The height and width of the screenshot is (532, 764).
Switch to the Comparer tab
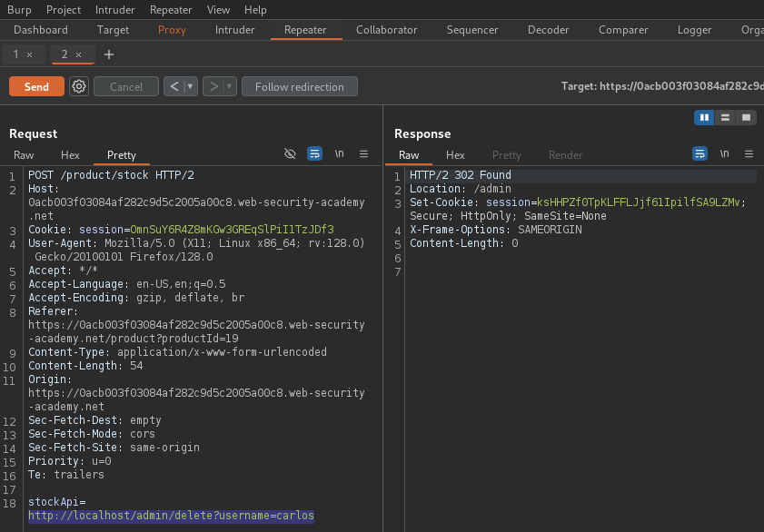pos(623,30)
